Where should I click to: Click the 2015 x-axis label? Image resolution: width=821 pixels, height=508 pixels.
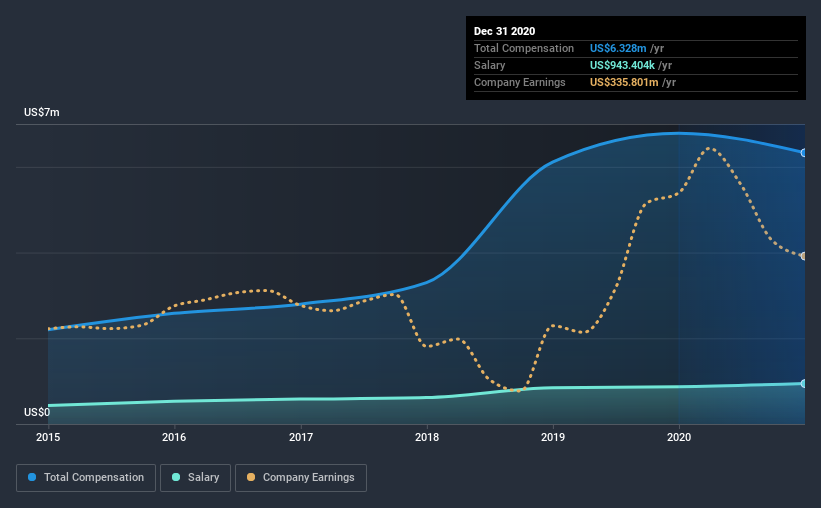(48, 437)
